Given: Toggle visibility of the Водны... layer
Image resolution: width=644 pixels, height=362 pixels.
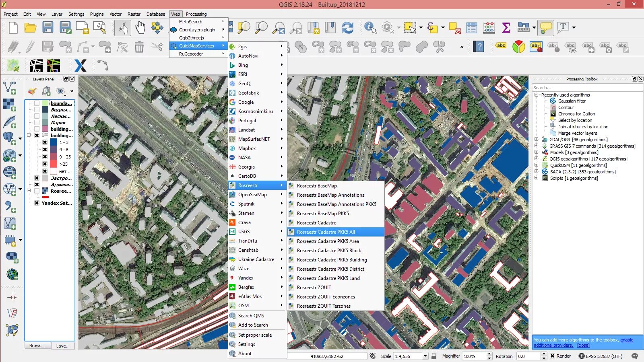Looking at the screenshot, I should point(37,110).
